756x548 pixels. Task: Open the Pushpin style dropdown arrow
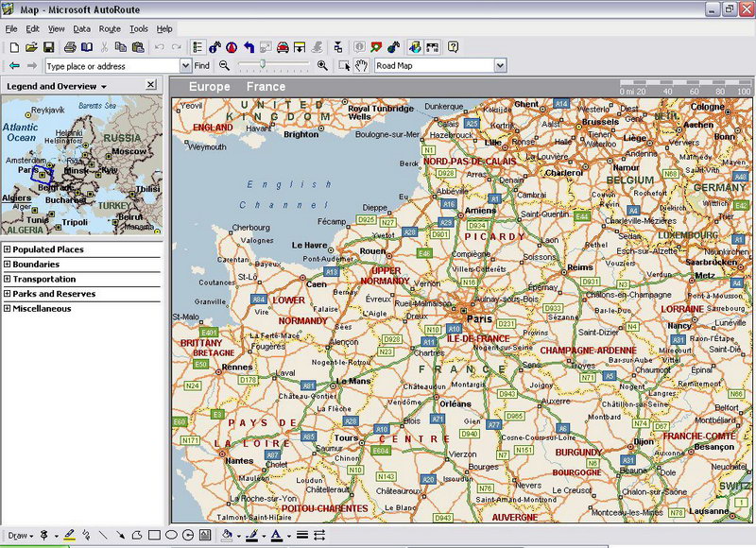(x=56, y=536)
